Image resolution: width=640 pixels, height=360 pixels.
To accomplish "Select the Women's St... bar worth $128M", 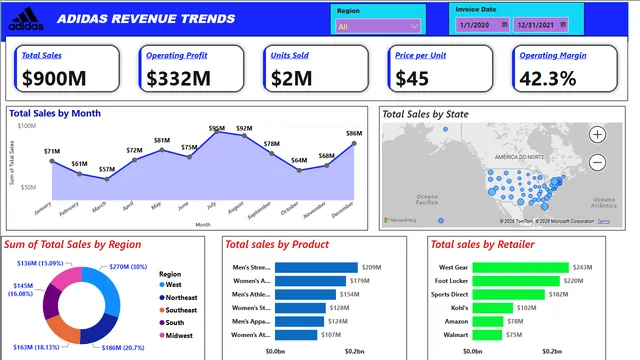I will coord(300,308).
